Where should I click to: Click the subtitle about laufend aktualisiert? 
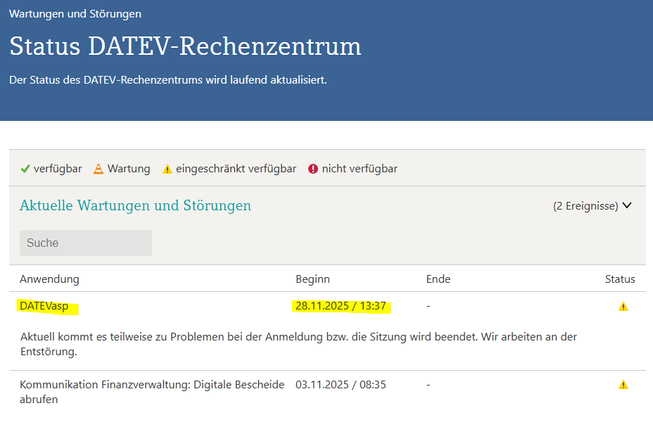(x=168, y=80)
